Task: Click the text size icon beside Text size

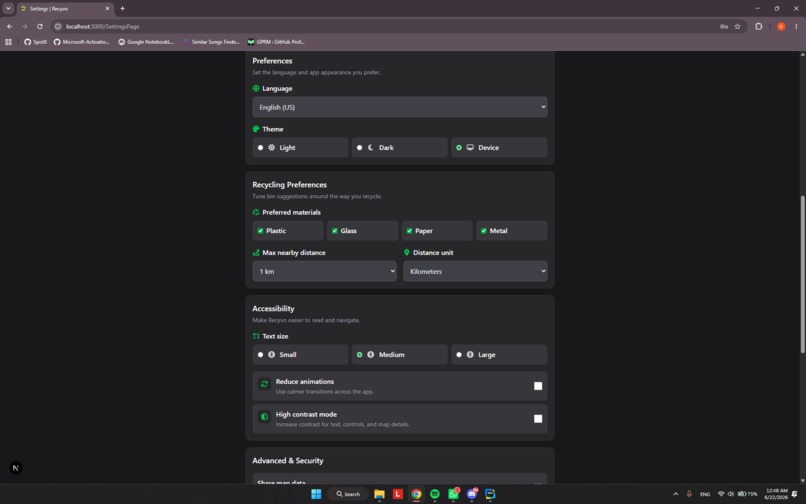Action: pos(256,336)
